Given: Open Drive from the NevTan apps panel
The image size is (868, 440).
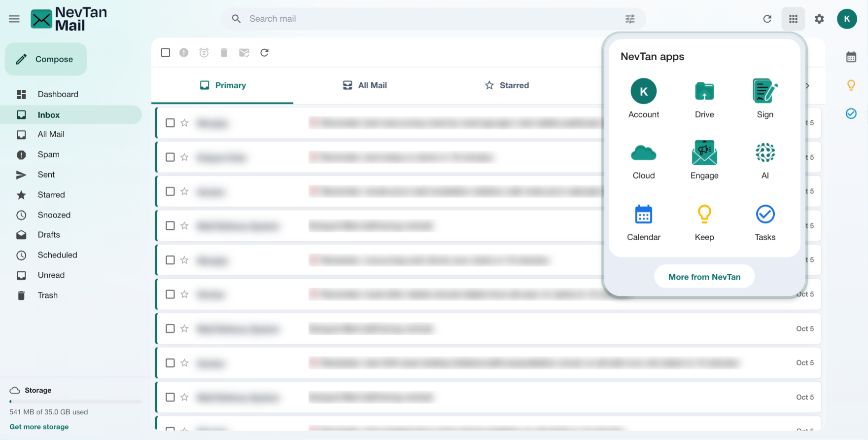Looking at the screenshot, I should (x=704, y=99).
